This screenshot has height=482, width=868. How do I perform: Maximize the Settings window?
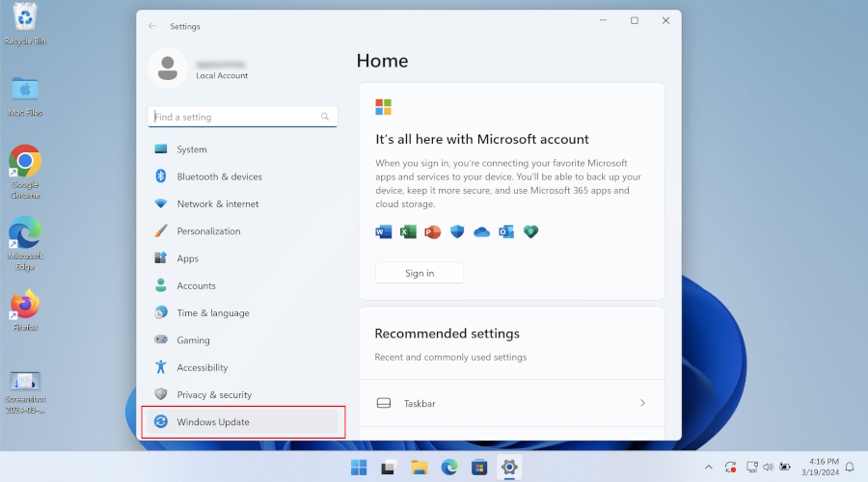pos(635,20)
